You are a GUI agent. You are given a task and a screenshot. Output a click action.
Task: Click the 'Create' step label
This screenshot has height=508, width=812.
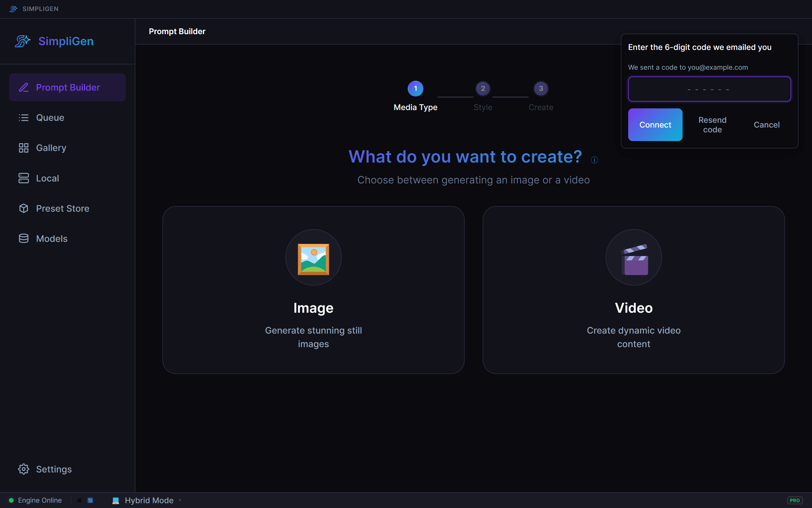pyautogui.click(x=541, y=107)
